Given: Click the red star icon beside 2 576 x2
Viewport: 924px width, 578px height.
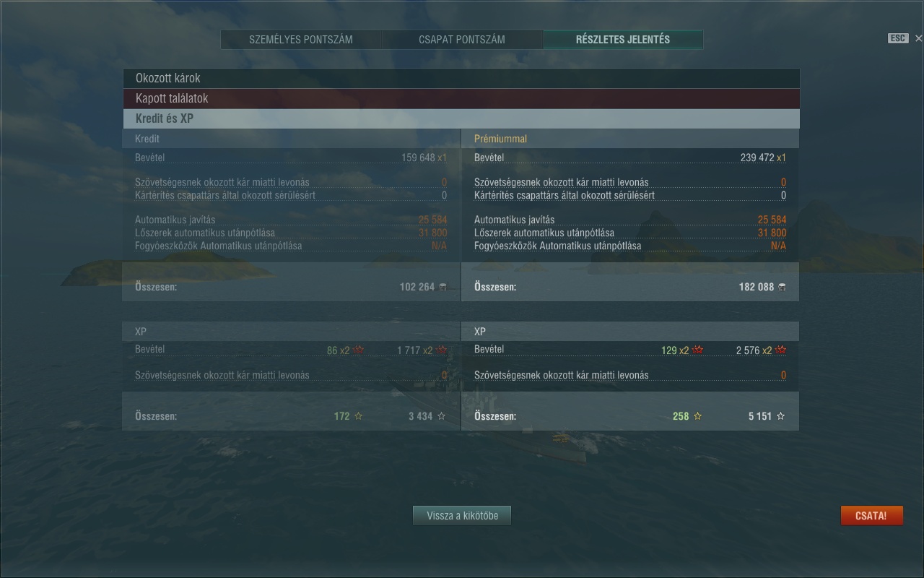Looking at the screenshot, I should coord(780,350).
